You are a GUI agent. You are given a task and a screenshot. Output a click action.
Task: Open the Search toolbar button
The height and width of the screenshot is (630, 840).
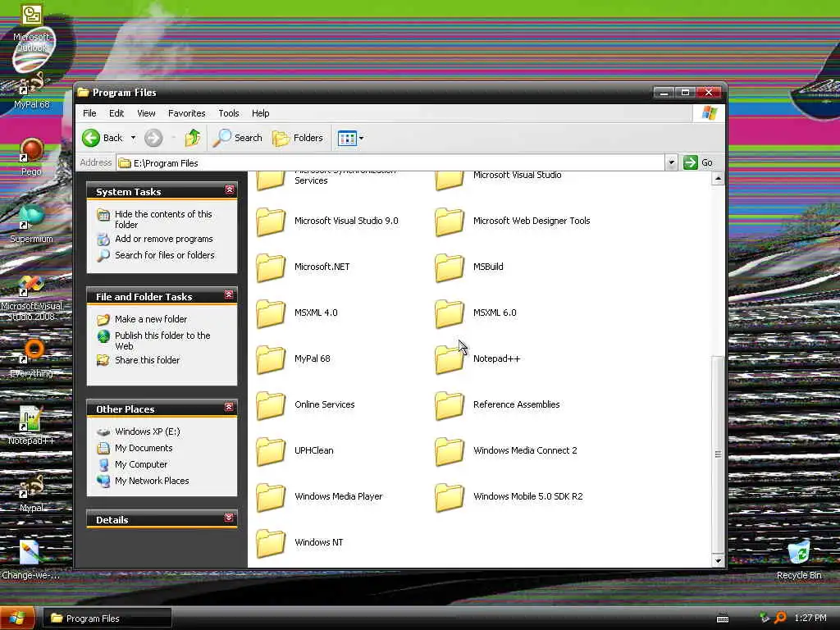pyautogui.click(x=237, y=138)
